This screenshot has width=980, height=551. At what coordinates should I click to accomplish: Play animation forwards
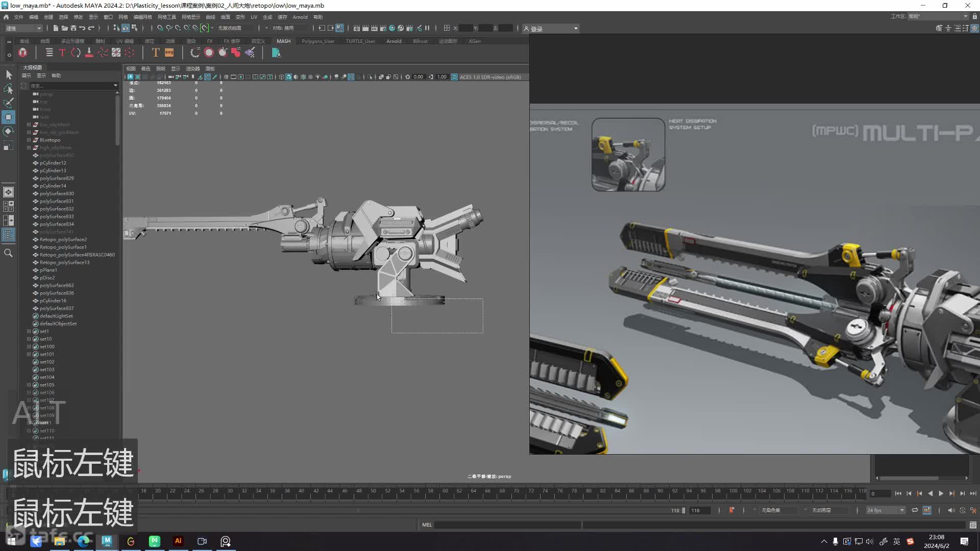click(x=941, y=493)
